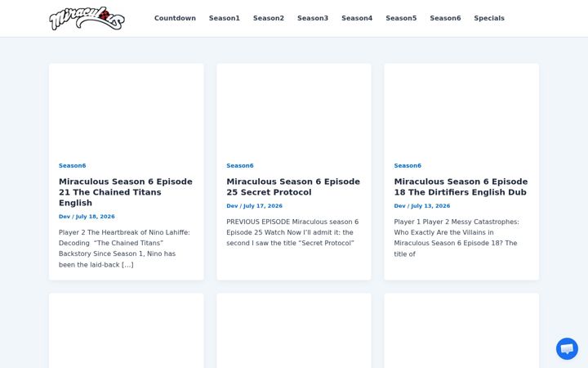The image size is (588, 368).
Task: Open Episode 21 The Chained Titans post
Action: (x=126, y=192)
